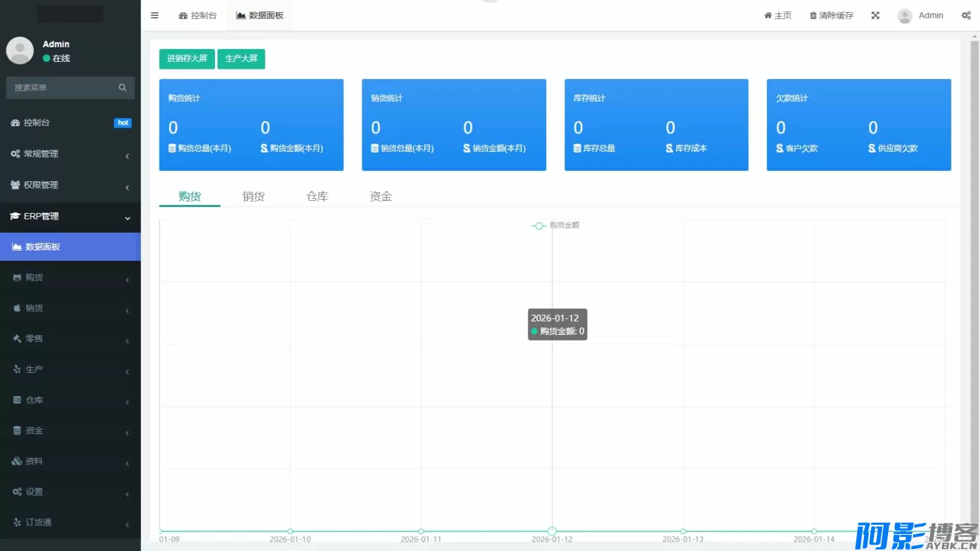The image size is (980, 551).
Task: Click the fullscreen expand icon
Action: 875,15
